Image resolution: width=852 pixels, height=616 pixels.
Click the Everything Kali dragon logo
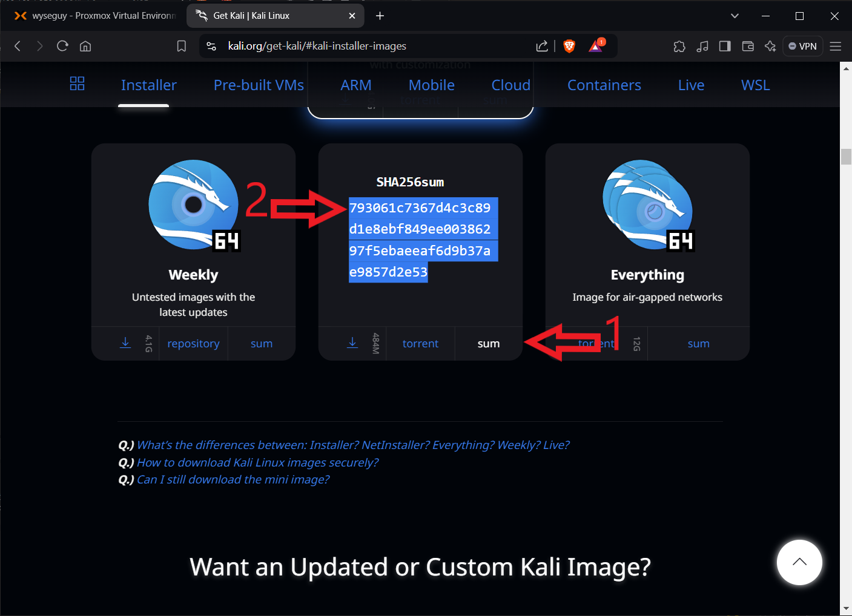pos(648,205)
